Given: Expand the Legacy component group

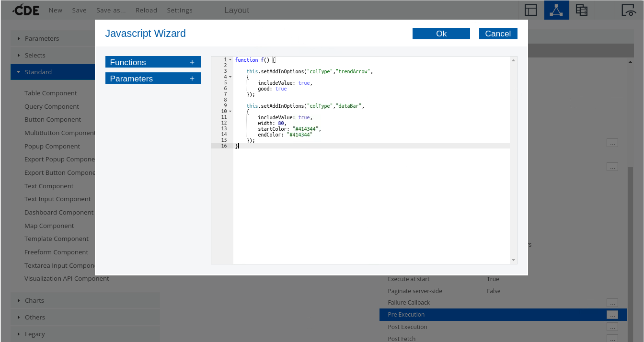Looking at the screenshot, I should (34, 334).
